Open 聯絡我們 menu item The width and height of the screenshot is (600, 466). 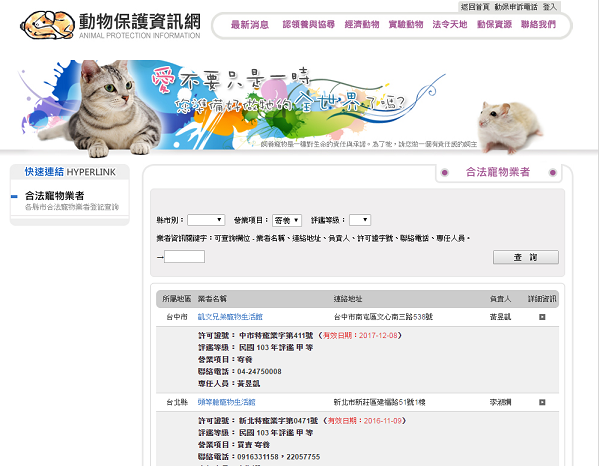click(538, 24)
